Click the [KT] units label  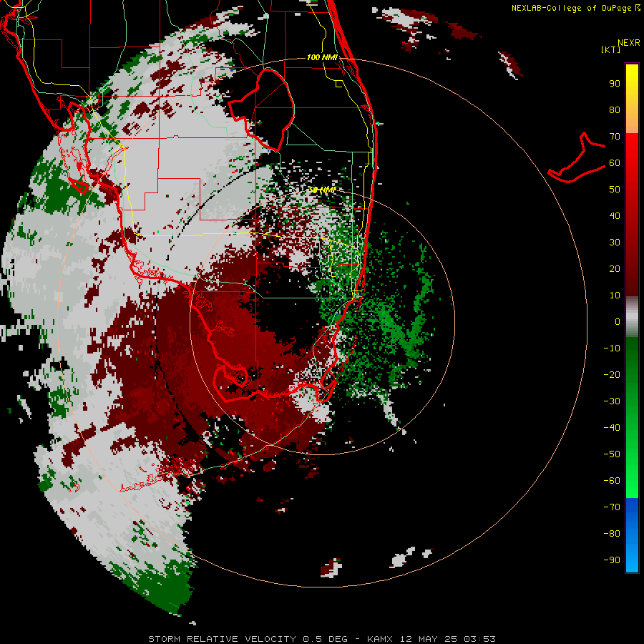click(x=610, y=49)
